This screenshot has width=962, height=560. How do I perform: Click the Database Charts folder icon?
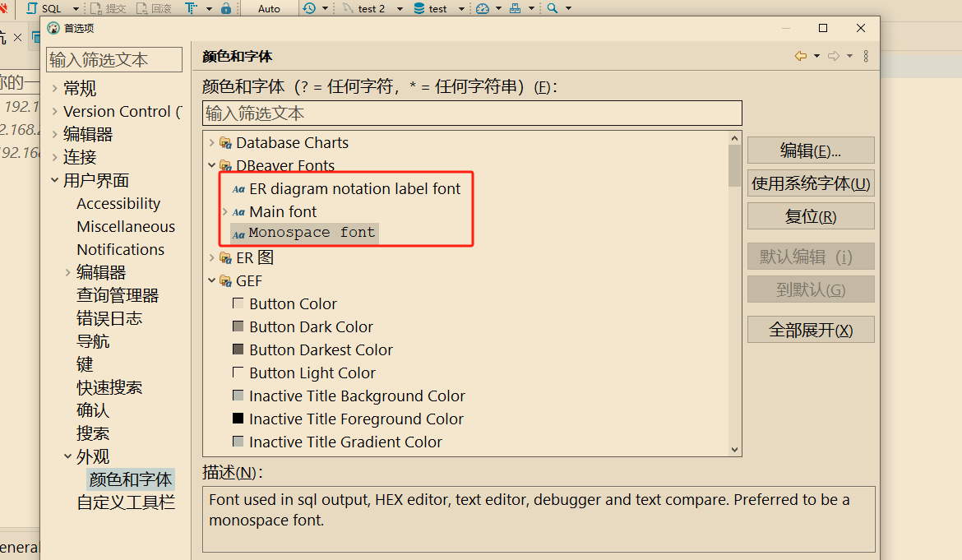pos(226,143)
